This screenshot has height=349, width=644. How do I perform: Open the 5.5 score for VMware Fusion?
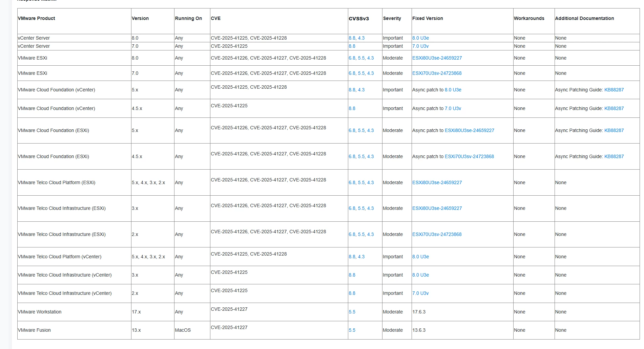(x=352, y=330)
